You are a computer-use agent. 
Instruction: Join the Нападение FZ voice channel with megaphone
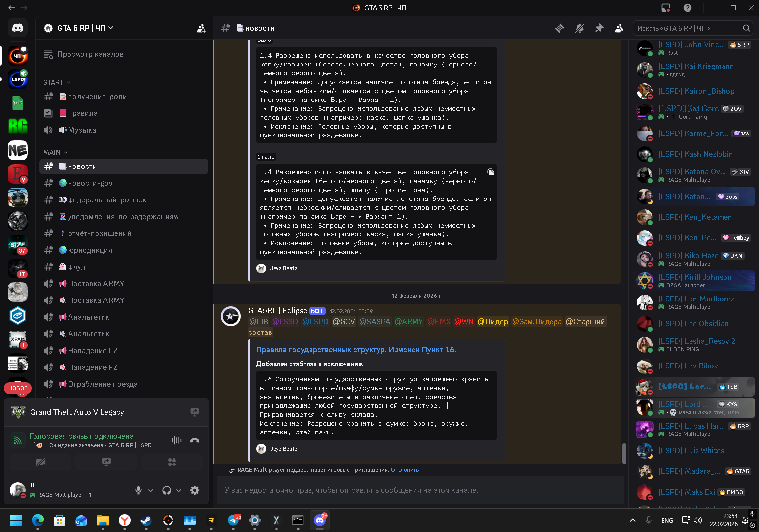[124, 351]
